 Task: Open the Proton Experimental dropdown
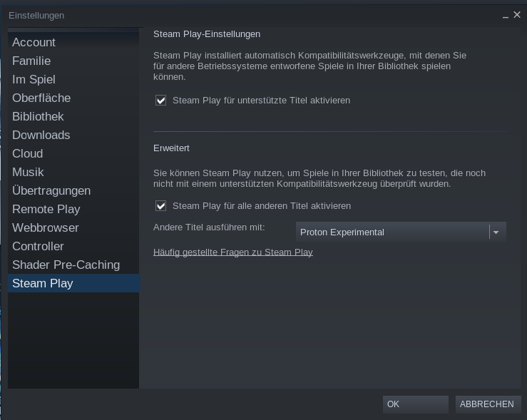(x=401, y=232)
